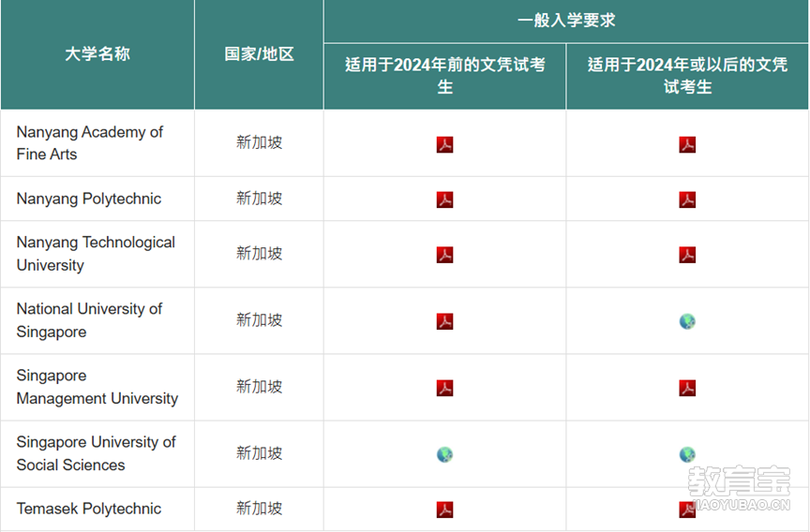The height and width of the screenshot is (532, 810).
Task: Open the pre-2024 PDF for Singapore Management University
Action: (x=444, y=388)
